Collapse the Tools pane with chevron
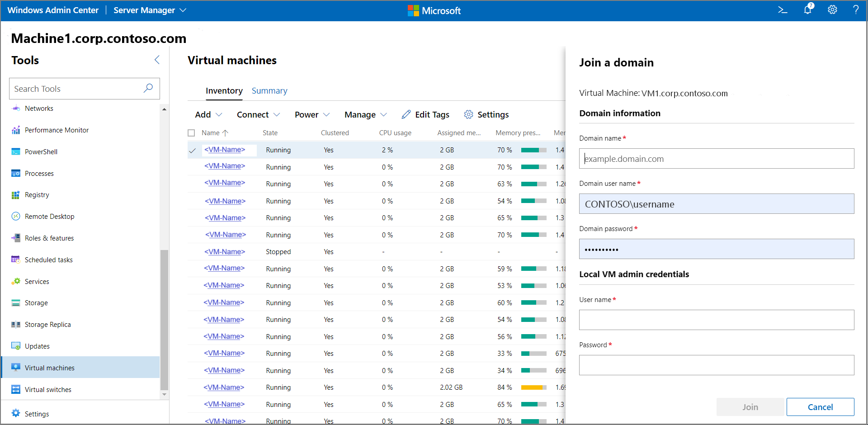 coord(157,60)
